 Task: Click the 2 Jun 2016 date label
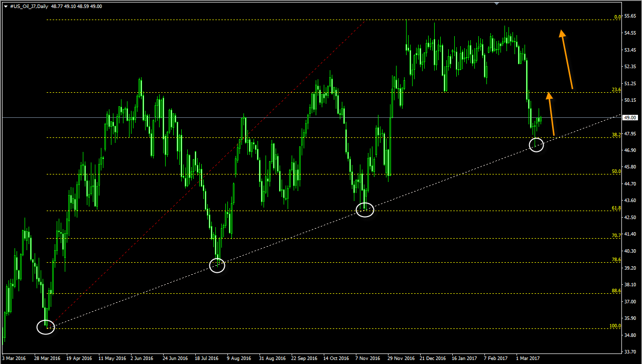tap(142, 358)
